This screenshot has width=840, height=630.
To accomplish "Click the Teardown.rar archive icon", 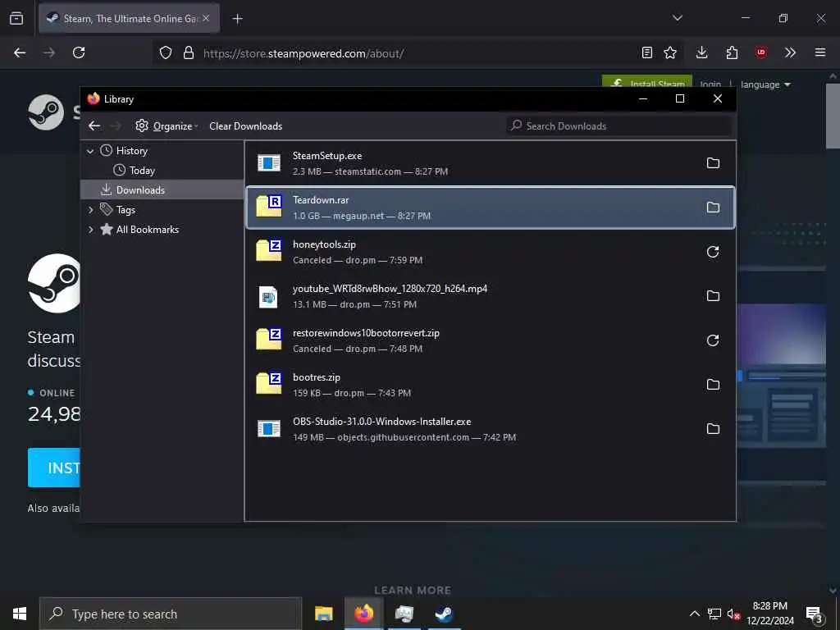I will click(x=268, y=207).
